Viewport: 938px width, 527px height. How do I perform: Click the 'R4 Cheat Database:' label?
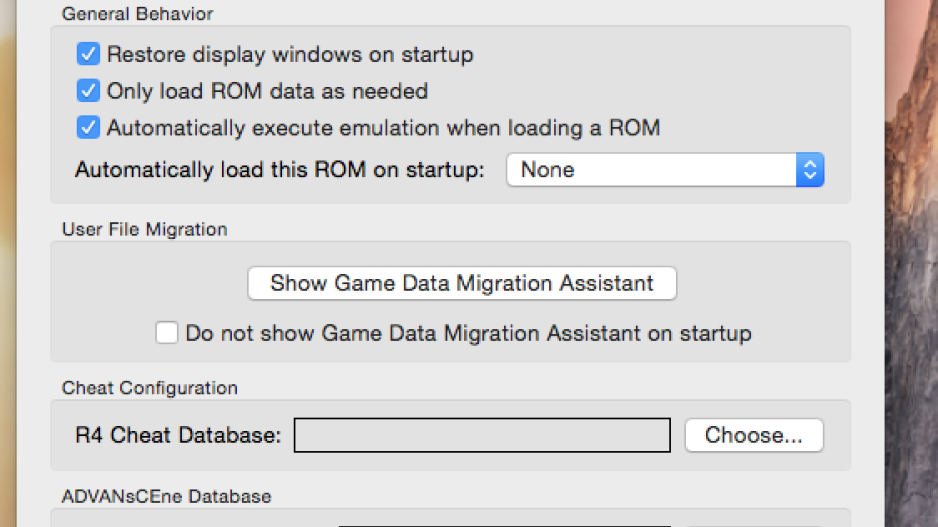tap(178, 435)
